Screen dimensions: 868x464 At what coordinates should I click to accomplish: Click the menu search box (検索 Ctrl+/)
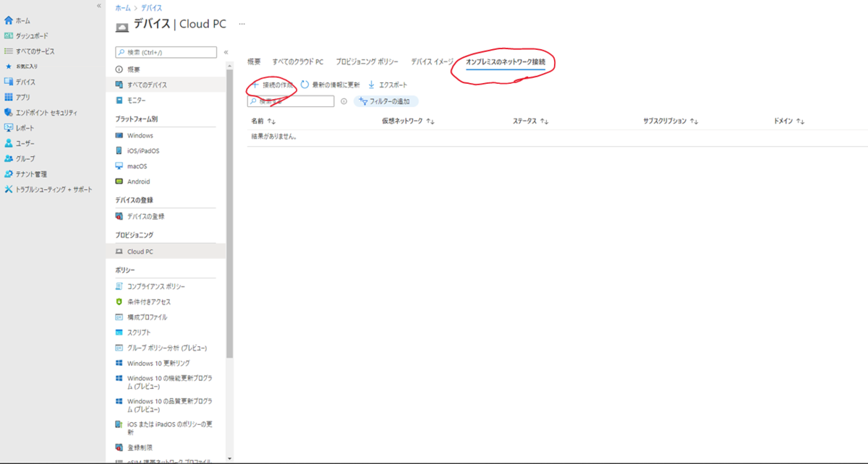[166, 52]
